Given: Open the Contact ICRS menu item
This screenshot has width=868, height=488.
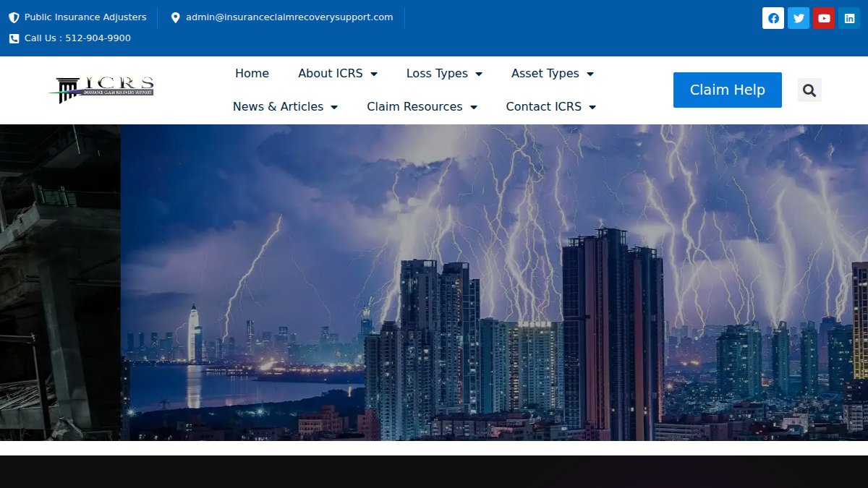Looking at the screenshot, I should click(x=544, y=107).
